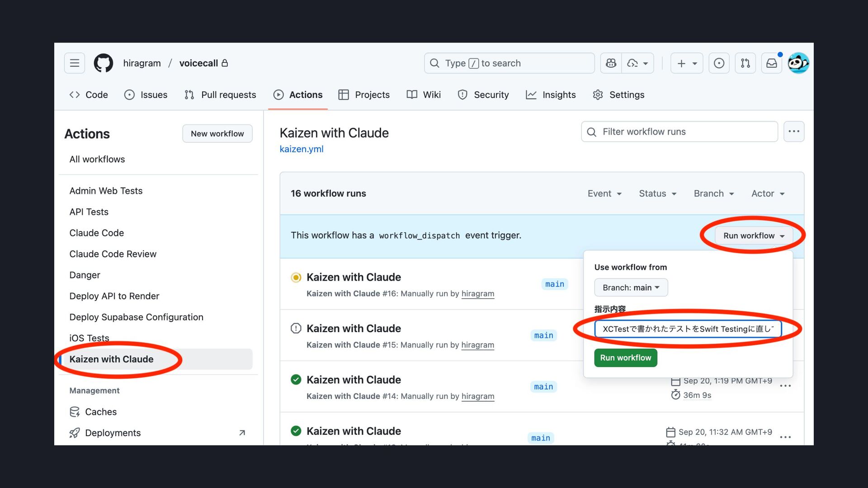Click the in-progress status icon of run #16
The height and width of the screenshot is (488, 868).
[x=296, y=277]
